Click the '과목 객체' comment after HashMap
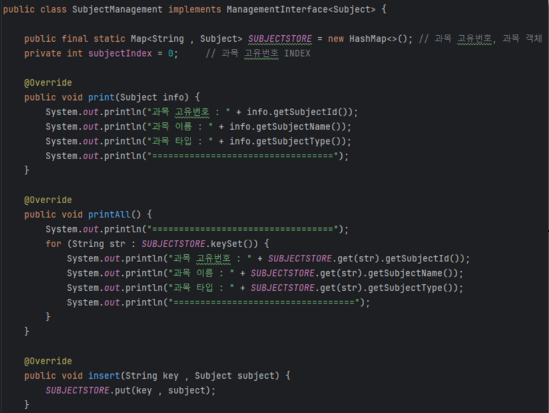Screen dimensions: 549x413 [522, 38]
